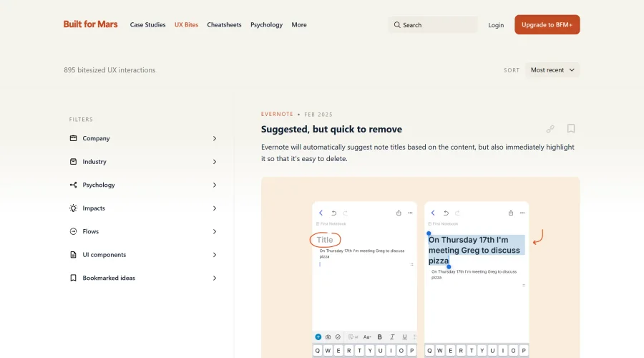The height and width of the screenshot is (358, 644).
Task: Open the Most recent sort dropdown
Action: 552,70
